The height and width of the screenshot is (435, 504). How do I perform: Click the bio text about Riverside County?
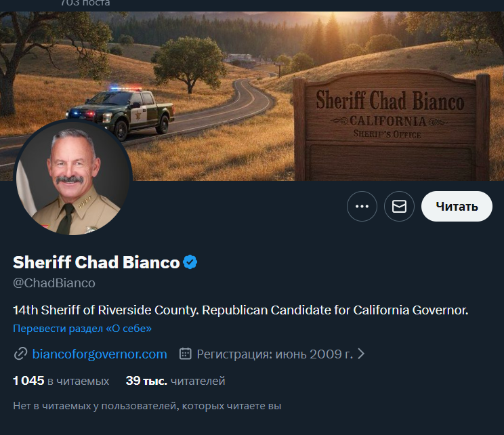(x=240, y=310)
